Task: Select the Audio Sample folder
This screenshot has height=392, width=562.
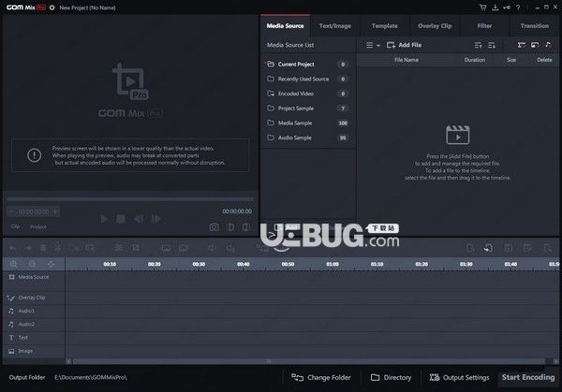Action: click(308, 138)
